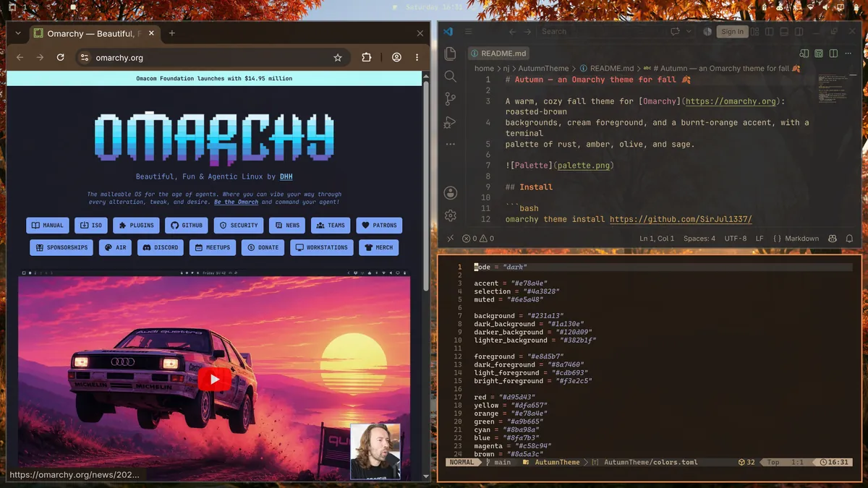Image resolution: width=868 pixels, height=488 pixels.
Task: Open the GITHUB button on Omarchy site
Action: point(187,226)
